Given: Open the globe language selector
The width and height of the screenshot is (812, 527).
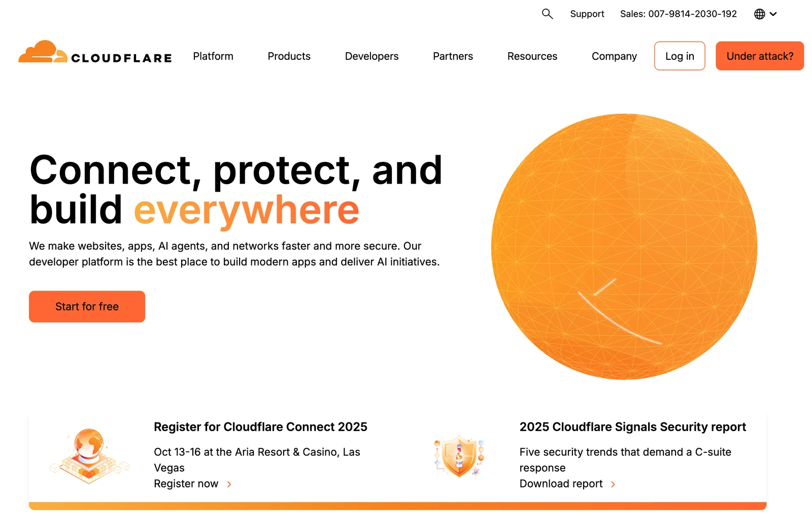Looking at the screenshot, I should (x=760, y=14).
